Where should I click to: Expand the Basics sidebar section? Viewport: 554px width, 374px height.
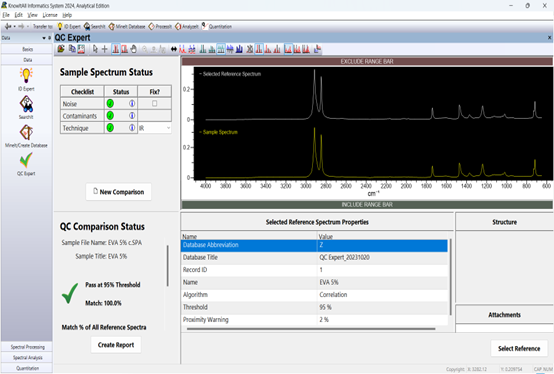(27, 49)
